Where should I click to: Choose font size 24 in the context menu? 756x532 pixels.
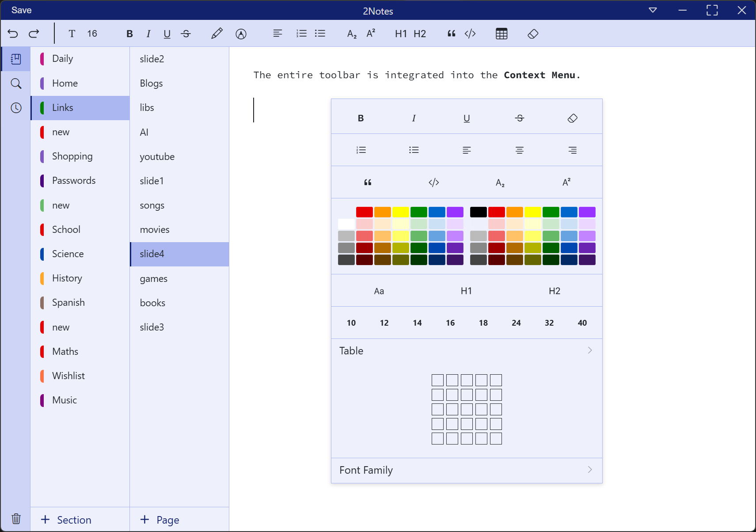click(516, 323)
